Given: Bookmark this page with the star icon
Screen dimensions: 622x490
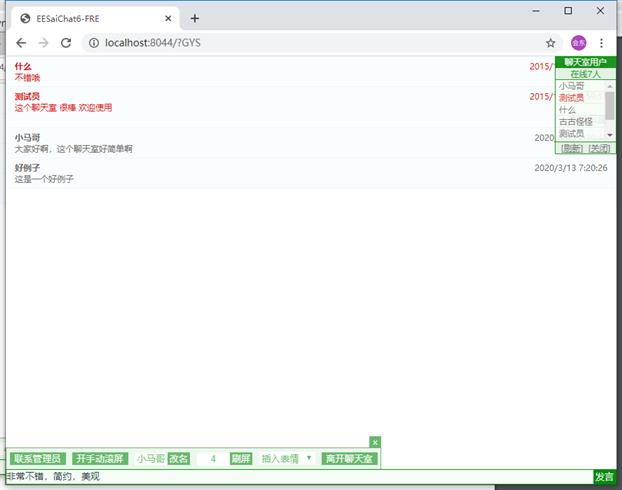Looking at the screenshot, I should pyautogui.click(x=550, y=43).
